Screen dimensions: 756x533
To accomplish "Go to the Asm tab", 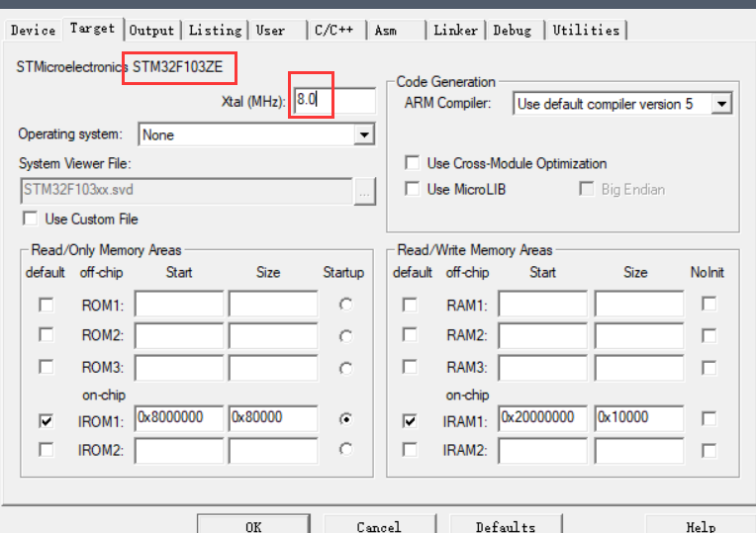I will tap(397, 30).
